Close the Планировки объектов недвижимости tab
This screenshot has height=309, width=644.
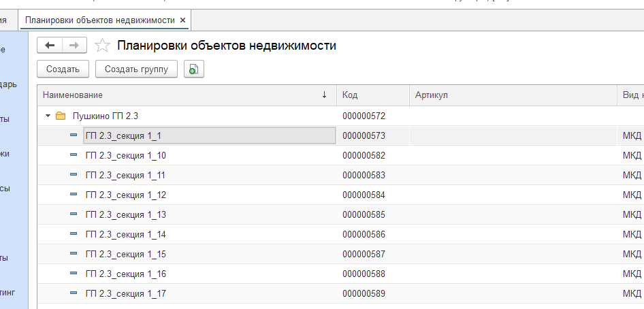pos(183,20)
